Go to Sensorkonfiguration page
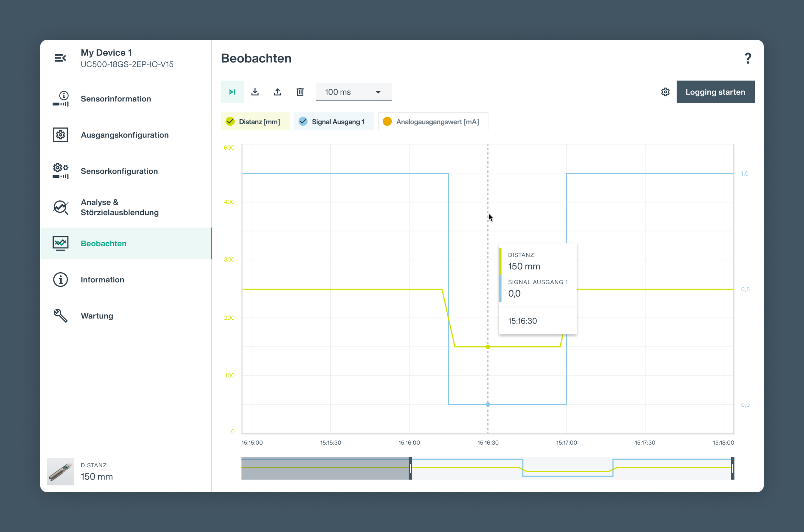The height and width of the screenshot is (532, 804). coord(119,171)
